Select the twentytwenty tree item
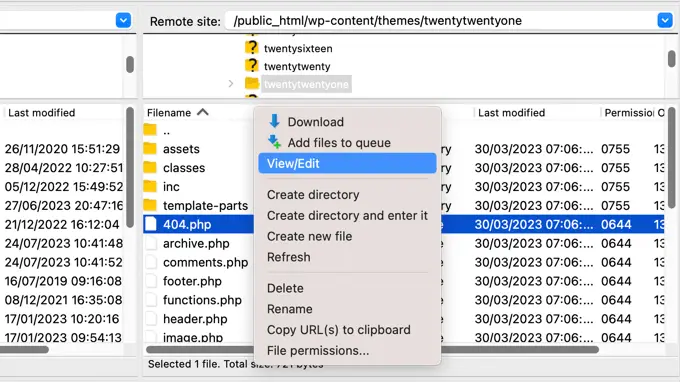680x382 pixels. [297, 66]
